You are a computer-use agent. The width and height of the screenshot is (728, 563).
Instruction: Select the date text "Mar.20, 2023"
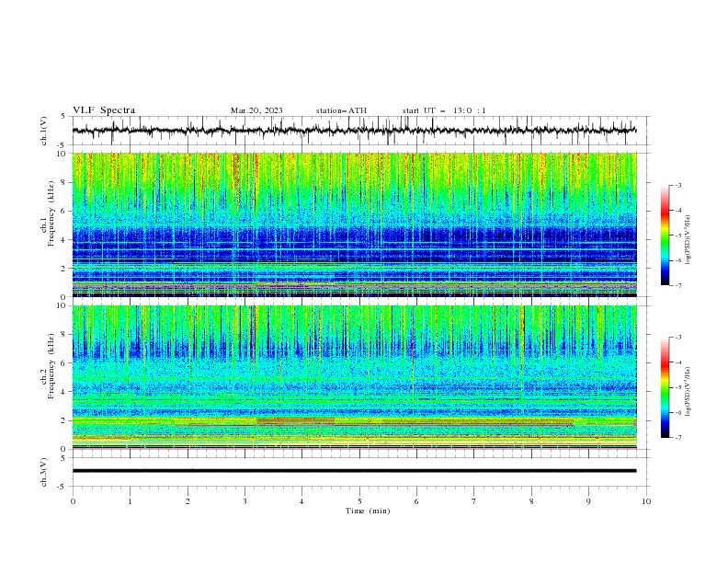256,110
